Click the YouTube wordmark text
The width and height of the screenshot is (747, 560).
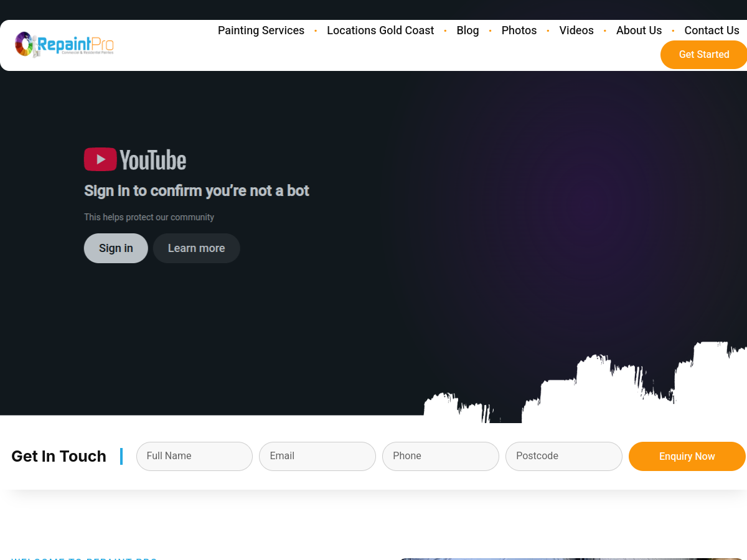coord(153,160)
